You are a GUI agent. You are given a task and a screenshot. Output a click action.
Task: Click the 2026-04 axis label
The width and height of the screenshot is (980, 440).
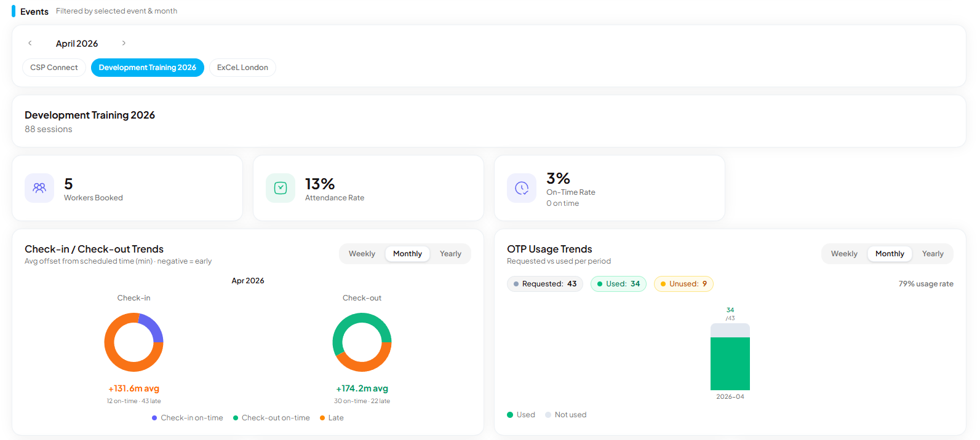tap(730, 397)
